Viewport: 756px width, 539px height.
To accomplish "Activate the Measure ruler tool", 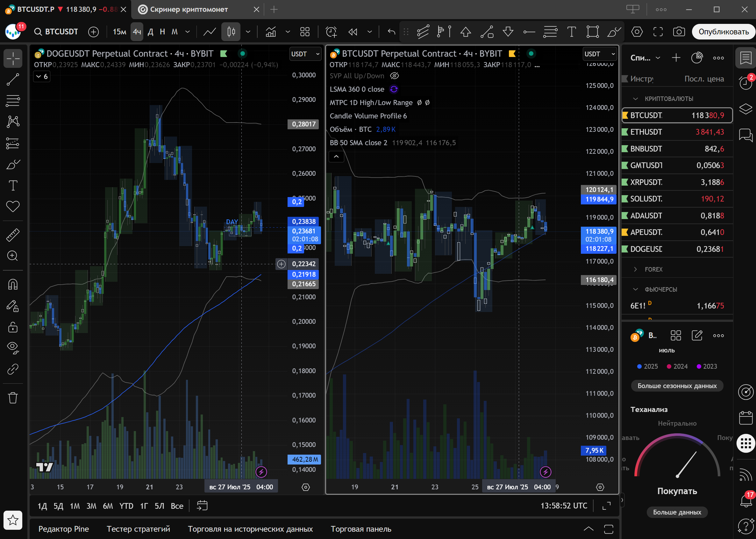I will pos(13,235).
